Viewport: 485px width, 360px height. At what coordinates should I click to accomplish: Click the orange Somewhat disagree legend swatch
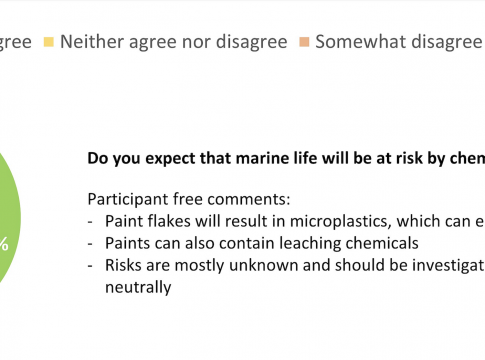(304, 42)
